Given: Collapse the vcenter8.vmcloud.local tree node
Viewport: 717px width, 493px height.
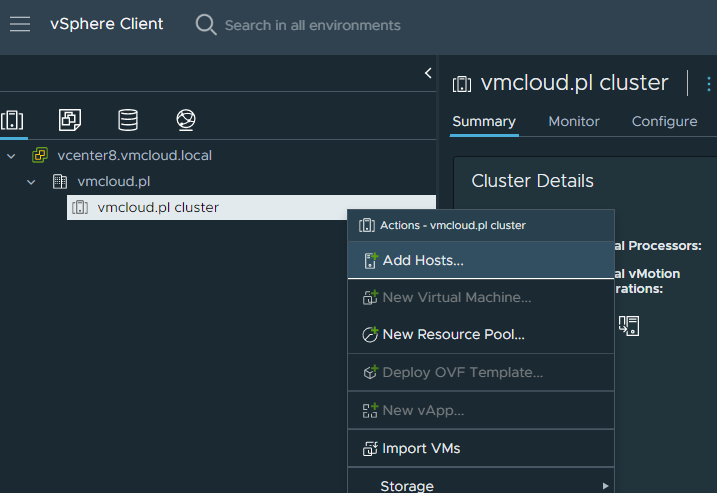Looking at the screenshot, I should coord(11,156).
